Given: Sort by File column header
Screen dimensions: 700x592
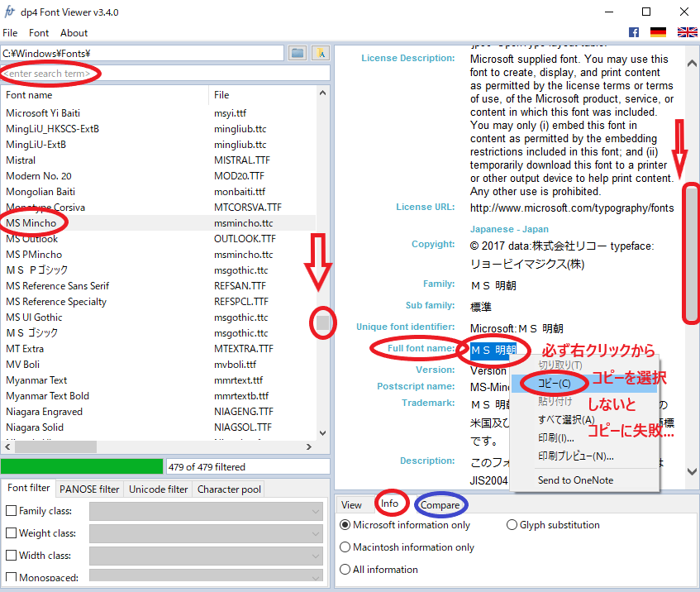Looking at the screenshot, I should click(263, 95).
